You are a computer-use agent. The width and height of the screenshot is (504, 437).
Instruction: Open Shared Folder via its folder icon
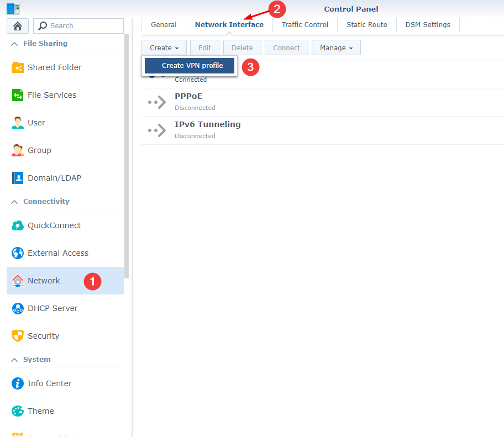18,67
